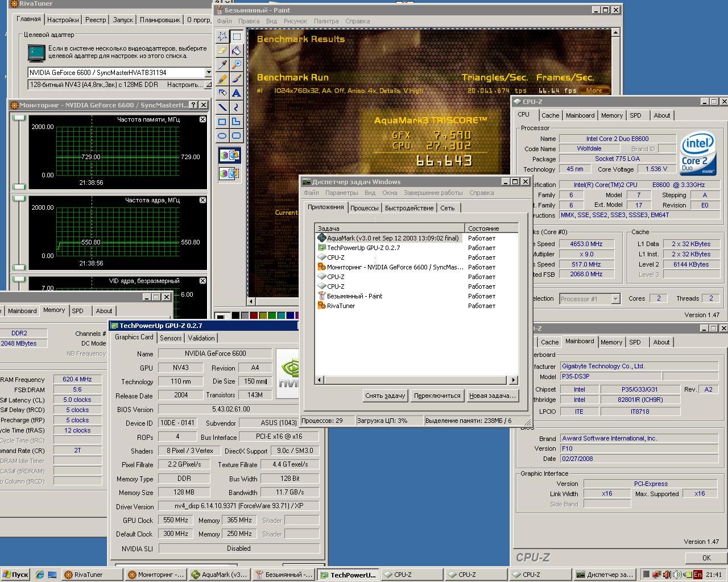Click task list scrollbar right arrow
The width and height of the screenshot is (728, 582).
(514, 380)
